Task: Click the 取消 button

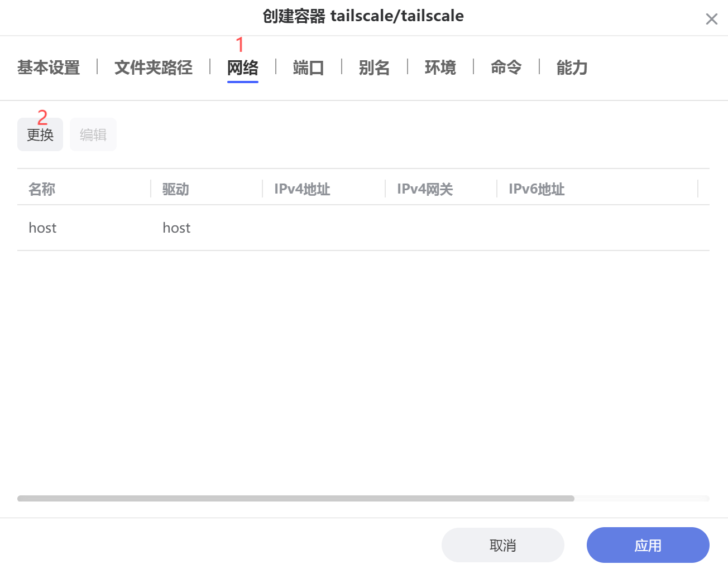Action: coord(503,545)
